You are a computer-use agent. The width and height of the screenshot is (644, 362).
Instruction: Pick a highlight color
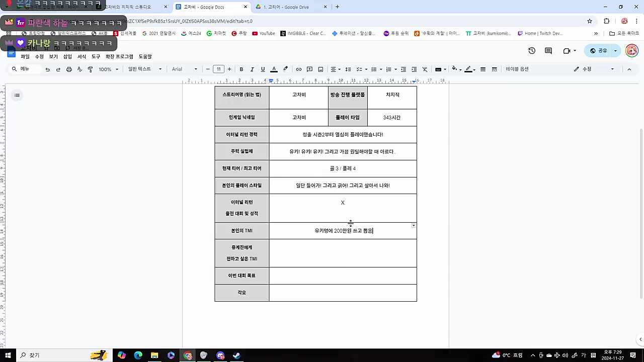[x=286, y=69]
